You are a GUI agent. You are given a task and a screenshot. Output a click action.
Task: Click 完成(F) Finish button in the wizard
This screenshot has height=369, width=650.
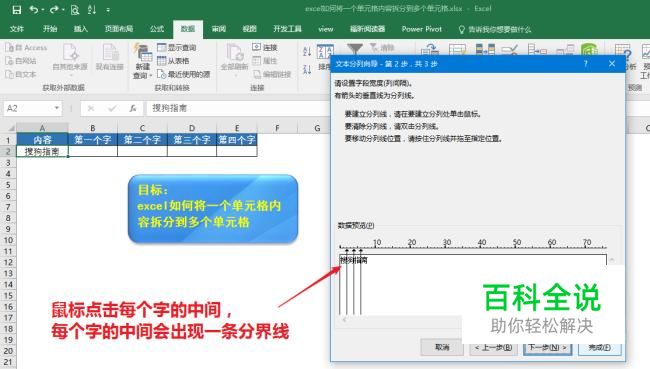click(x=599, y=347)
